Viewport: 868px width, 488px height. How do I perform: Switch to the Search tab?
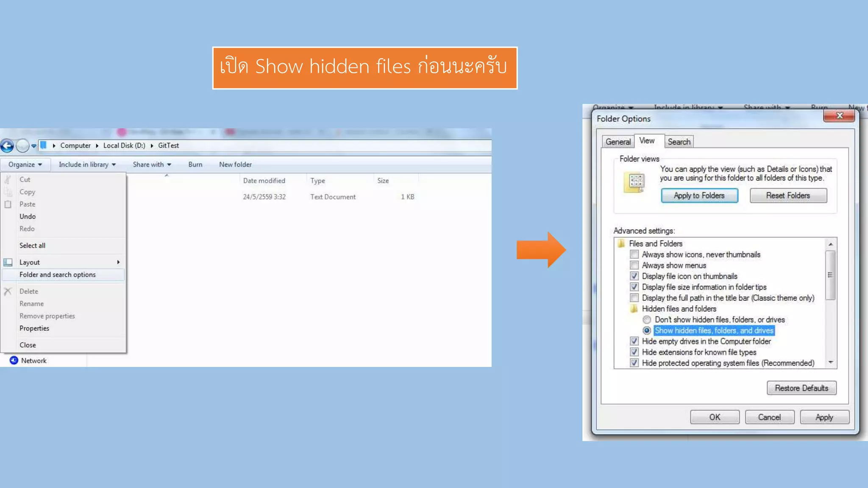(x=679, y=142)
